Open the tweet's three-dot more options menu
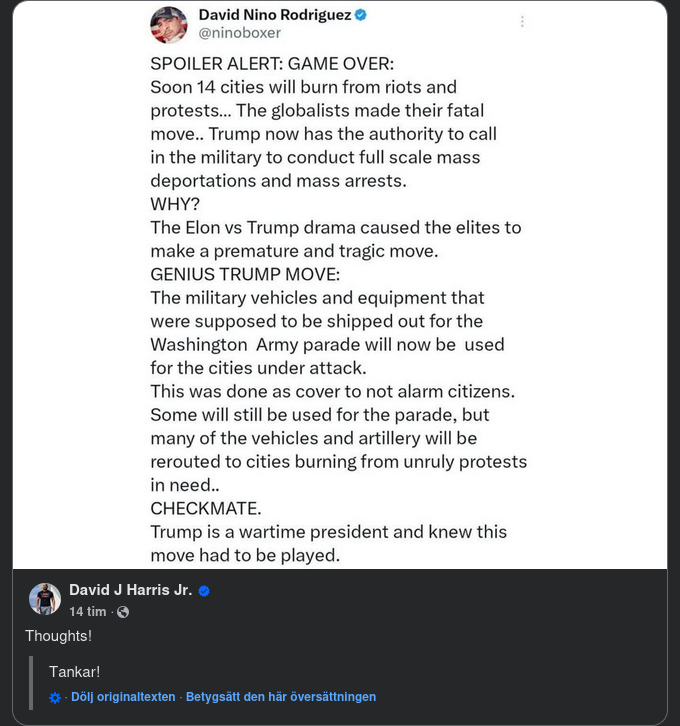 click(522, 21)
